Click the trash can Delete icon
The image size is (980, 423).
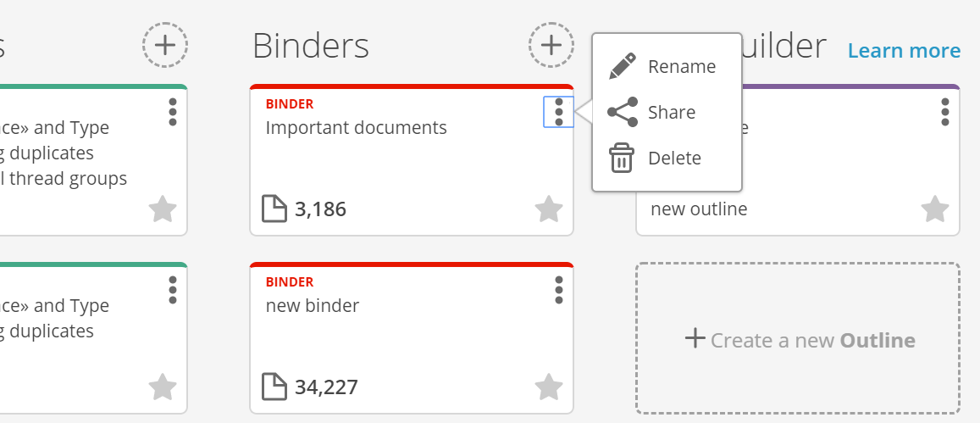[x=621, y=158]
